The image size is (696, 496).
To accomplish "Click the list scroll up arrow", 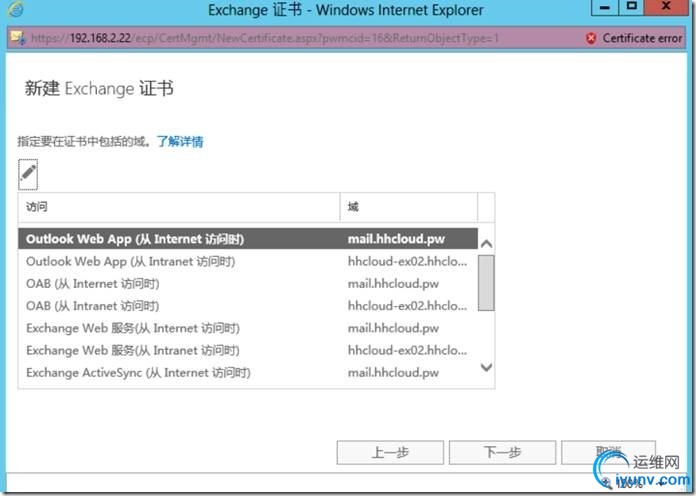I will 486,244.
